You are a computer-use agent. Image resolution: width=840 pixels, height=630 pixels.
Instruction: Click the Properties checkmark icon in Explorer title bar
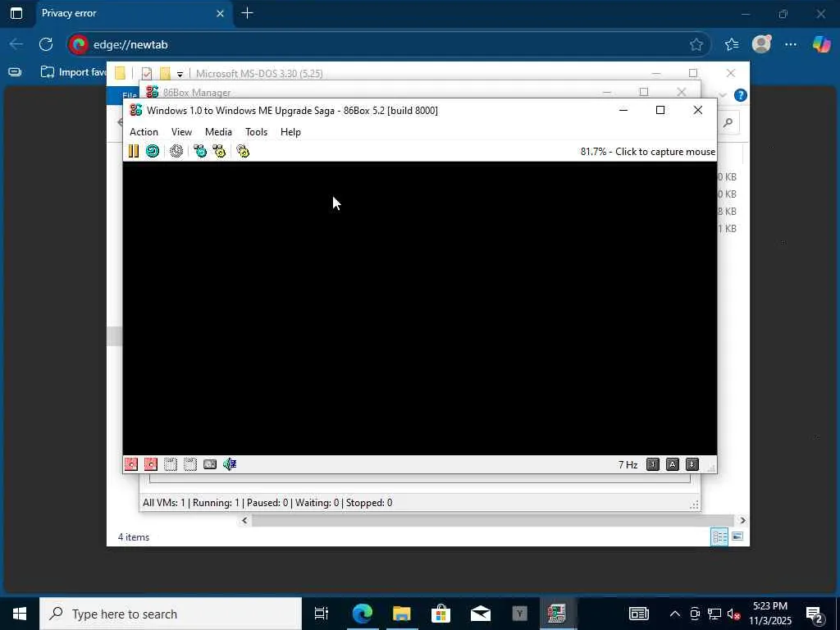pyautogui.click(x=147, y=73)
